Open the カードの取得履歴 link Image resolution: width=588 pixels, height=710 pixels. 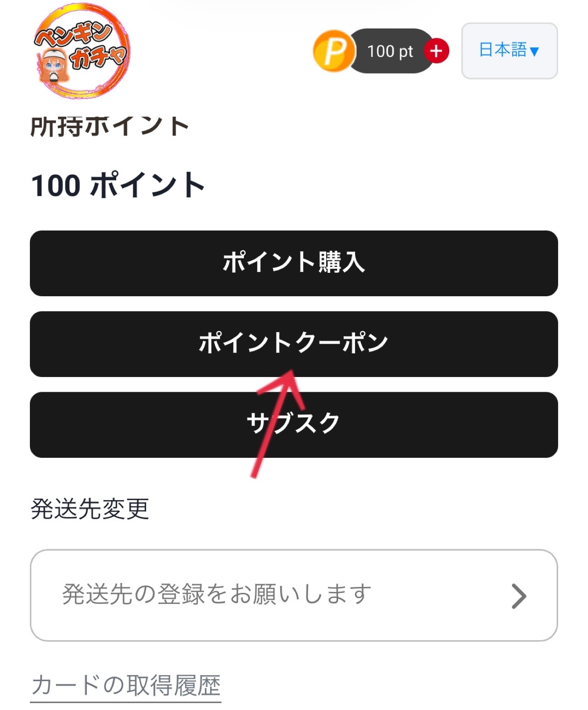tap(126, 686)
